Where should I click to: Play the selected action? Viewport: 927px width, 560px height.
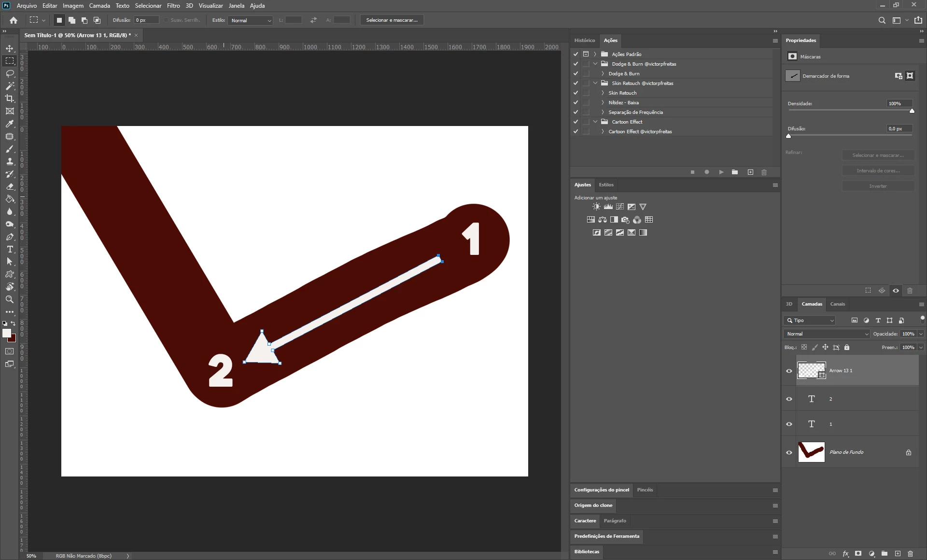pos(721,172)
